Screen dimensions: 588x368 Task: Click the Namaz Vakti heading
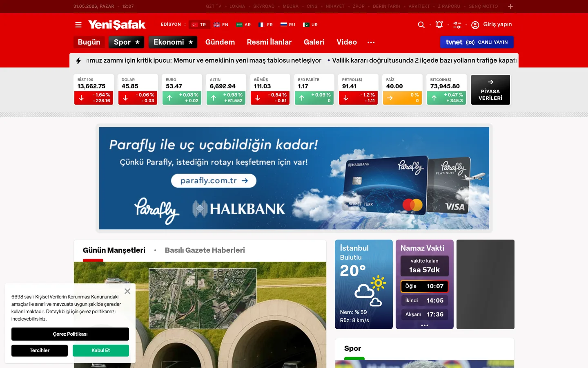tap(422, 248)
